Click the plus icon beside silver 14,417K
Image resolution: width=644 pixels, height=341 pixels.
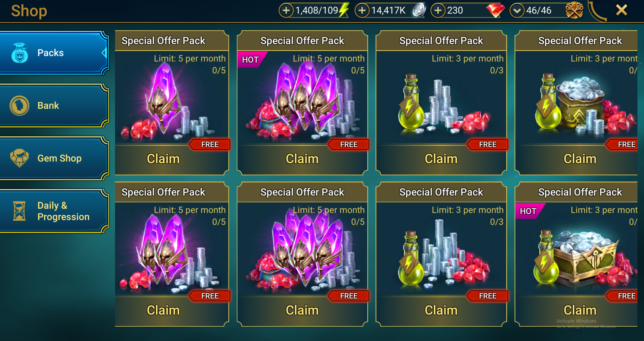pyautogui.click(x=362, y=11)
